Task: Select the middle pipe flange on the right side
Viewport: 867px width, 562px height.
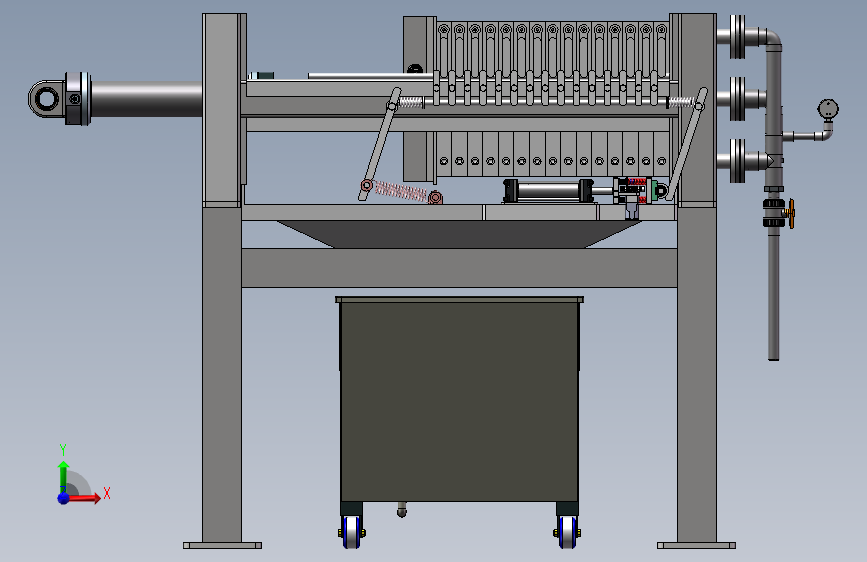Action: (x=737, y=99)
